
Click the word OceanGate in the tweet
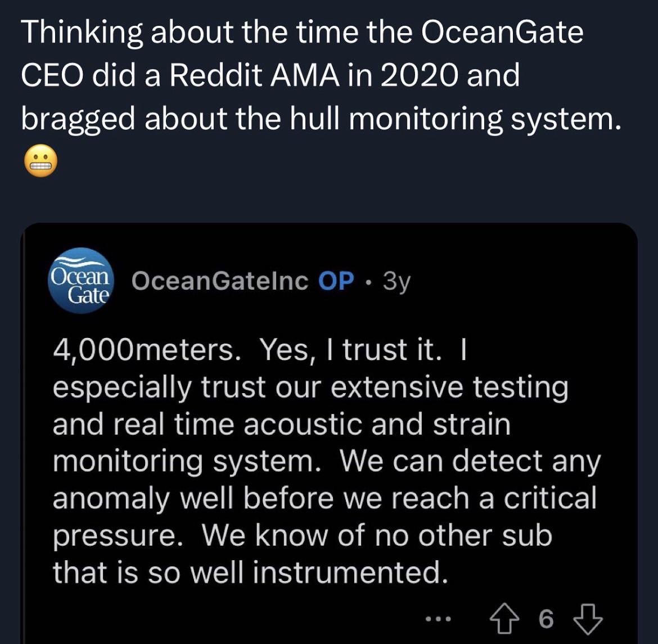point(502,33)
